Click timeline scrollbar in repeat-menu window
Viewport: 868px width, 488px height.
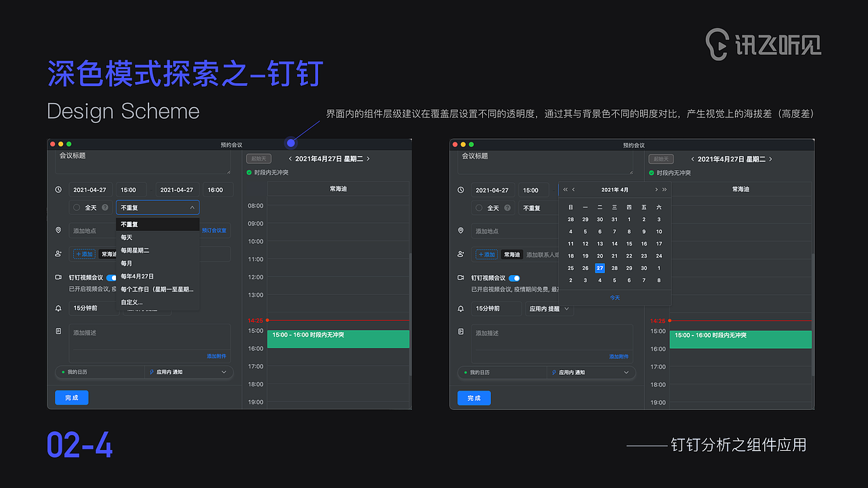coord(410,315)
